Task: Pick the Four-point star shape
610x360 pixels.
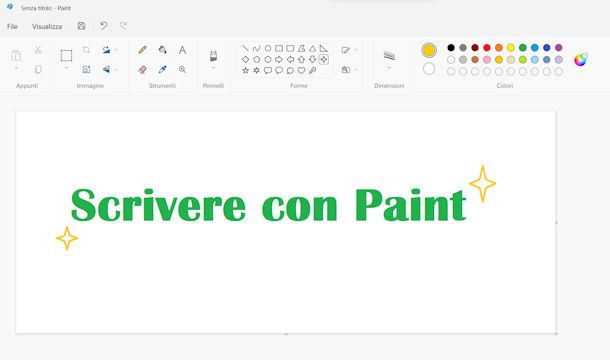Action: point(324,60)
